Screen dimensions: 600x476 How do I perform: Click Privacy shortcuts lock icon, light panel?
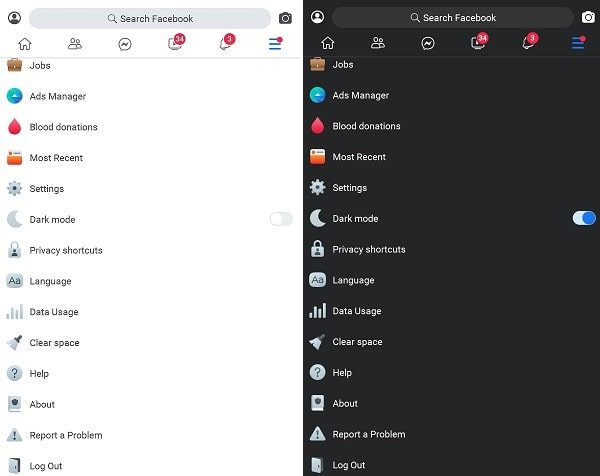pos(15,249)
